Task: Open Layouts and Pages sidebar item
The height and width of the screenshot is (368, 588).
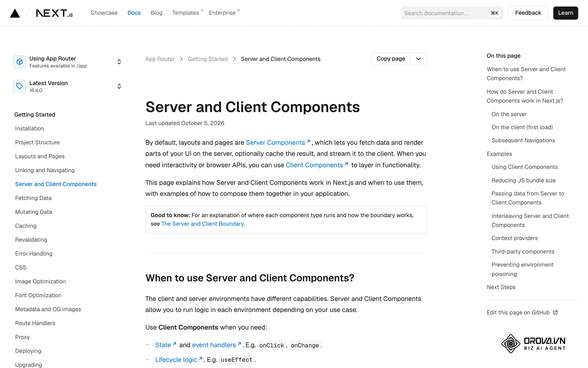Action: coord(40,156)
